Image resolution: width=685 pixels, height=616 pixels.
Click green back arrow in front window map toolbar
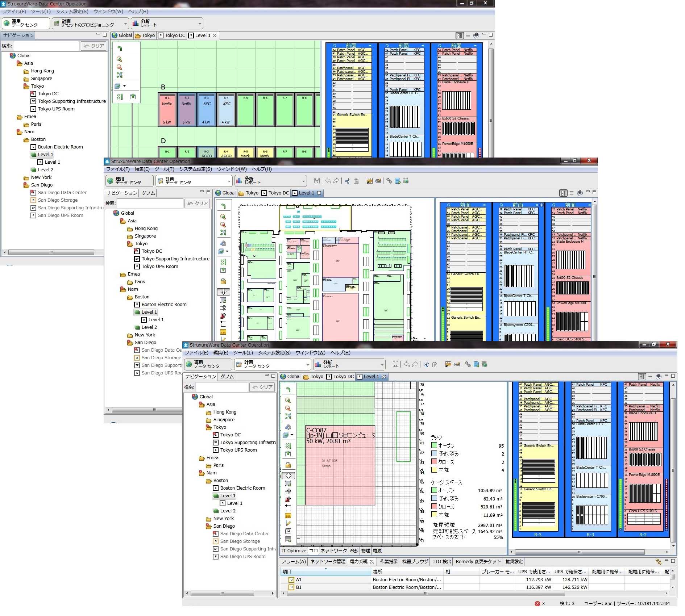click(288, 390)
